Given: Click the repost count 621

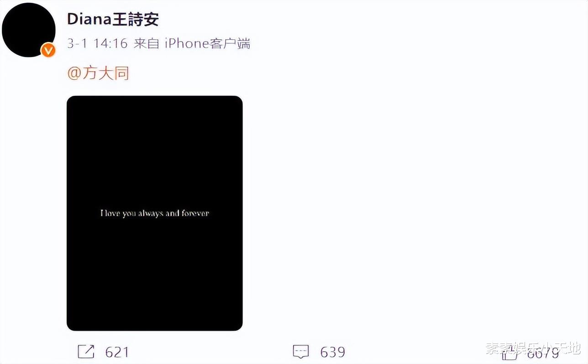Looking at the screenshot, I should [117, 352].
